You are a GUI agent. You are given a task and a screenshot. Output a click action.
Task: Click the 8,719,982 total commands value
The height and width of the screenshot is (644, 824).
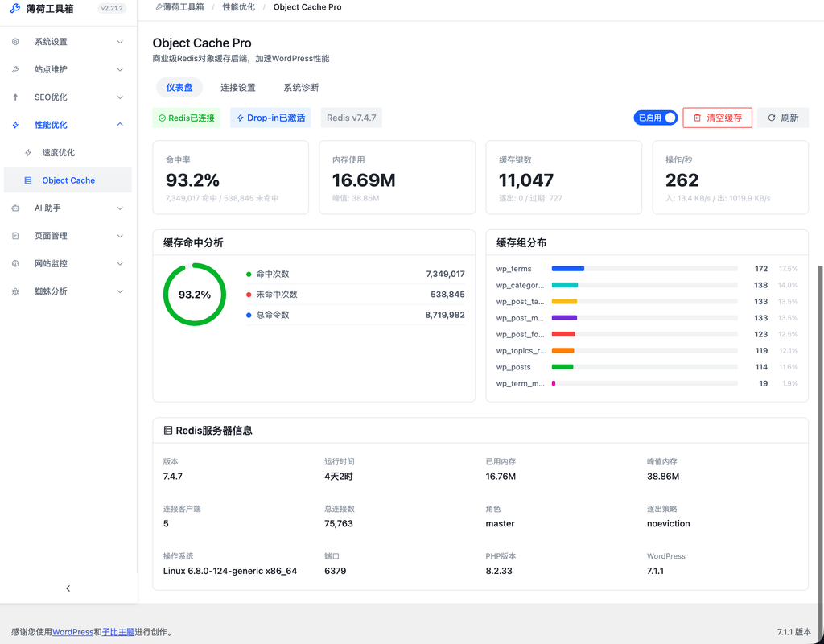click(x=445, y=315)
